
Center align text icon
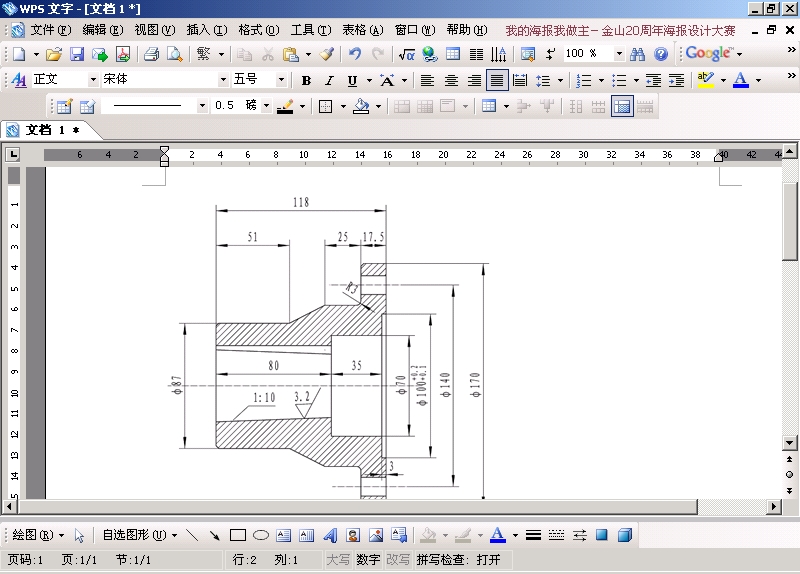click(451, 80)
